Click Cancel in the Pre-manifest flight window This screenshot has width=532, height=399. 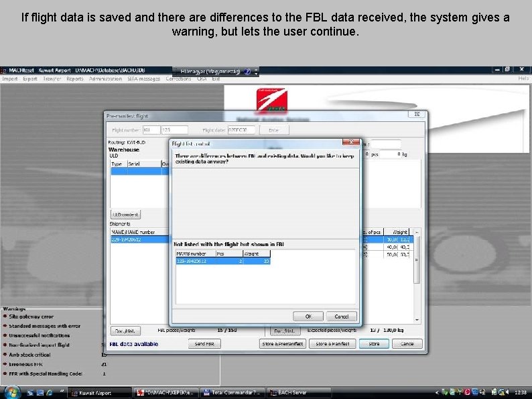pyautogui.click(x=407, y=343)
